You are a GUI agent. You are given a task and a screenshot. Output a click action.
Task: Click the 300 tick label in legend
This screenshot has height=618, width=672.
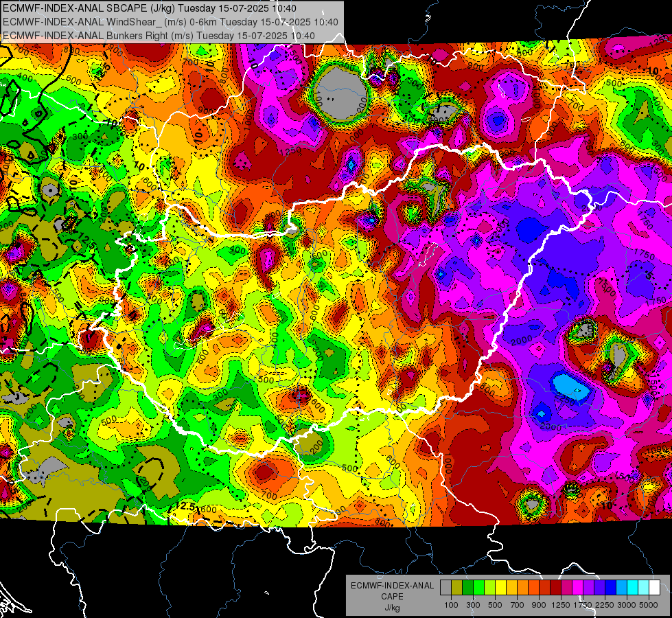[x=473, y=605]
